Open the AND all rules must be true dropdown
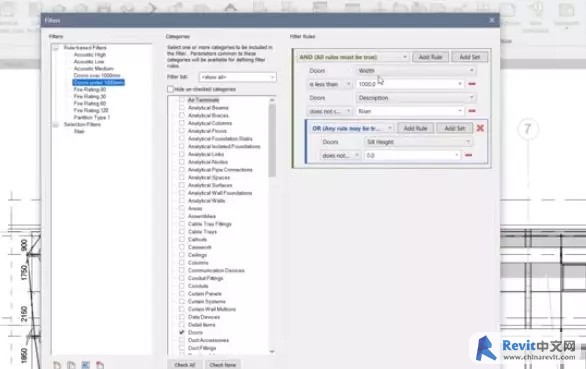 click(353, 57)
